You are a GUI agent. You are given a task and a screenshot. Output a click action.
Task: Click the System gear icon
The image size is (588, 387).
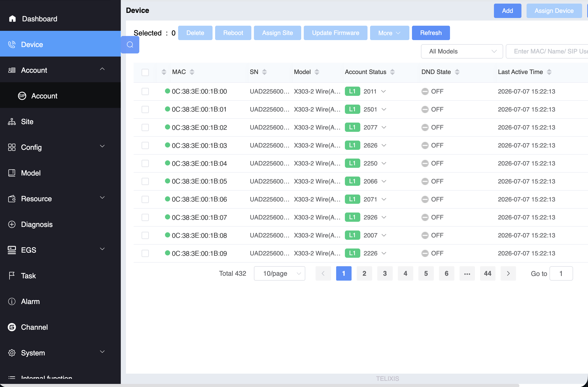tap(12, 353)
